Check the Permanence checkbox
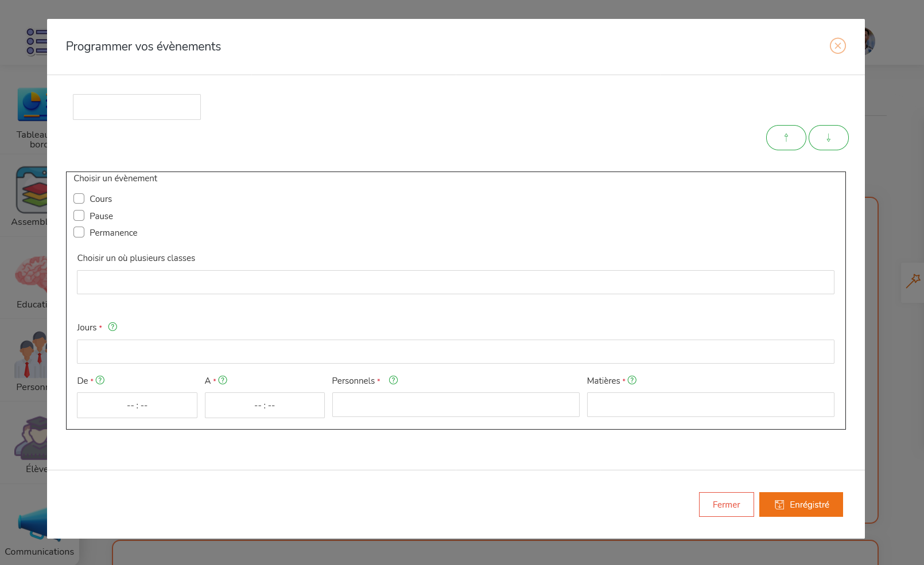Screen dimensions: 924x565 [x=79, y=232]
